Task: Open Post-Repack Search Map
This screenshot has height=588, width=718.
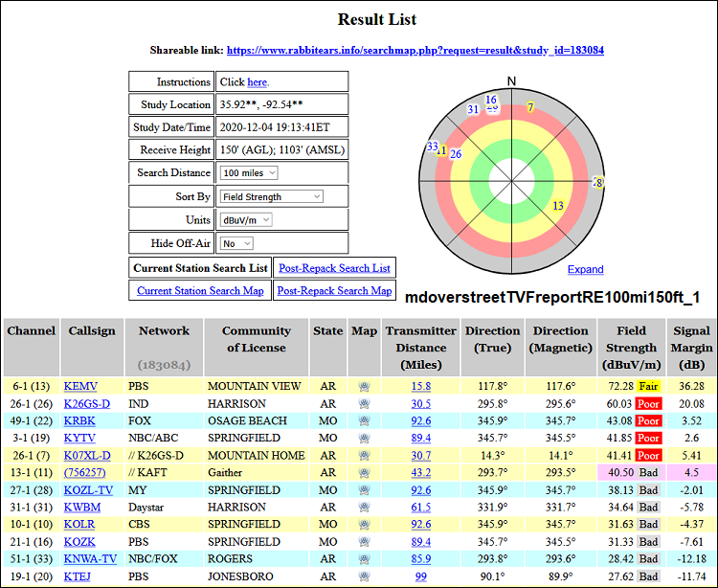Action: [334, 291]
